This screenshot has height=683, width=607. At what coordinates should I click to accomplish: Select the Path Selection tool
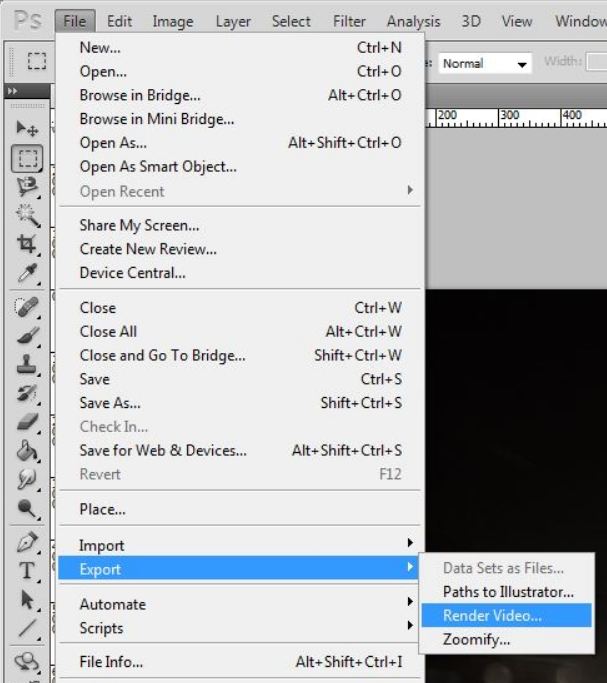(x=27, y=600)
